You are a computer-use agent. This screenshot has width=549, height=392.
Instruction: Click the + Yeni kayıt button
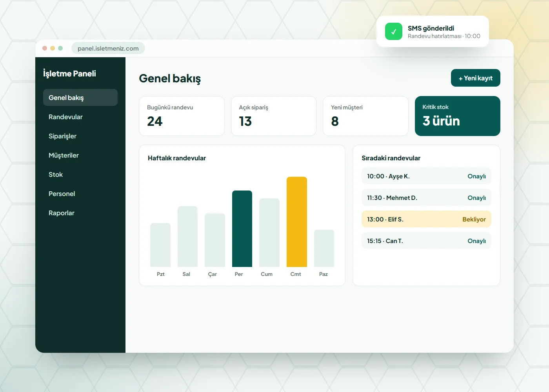[476, 78]
